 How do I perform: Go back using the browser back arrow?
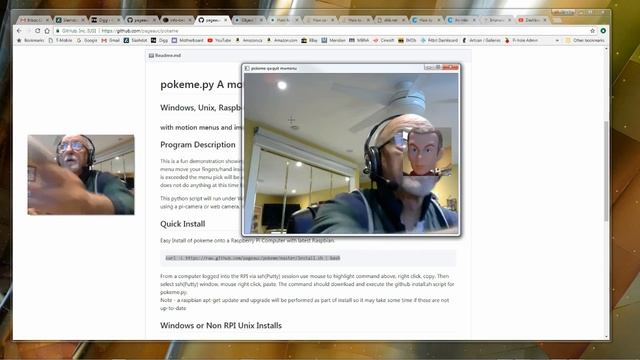click(x=19, y=31)
